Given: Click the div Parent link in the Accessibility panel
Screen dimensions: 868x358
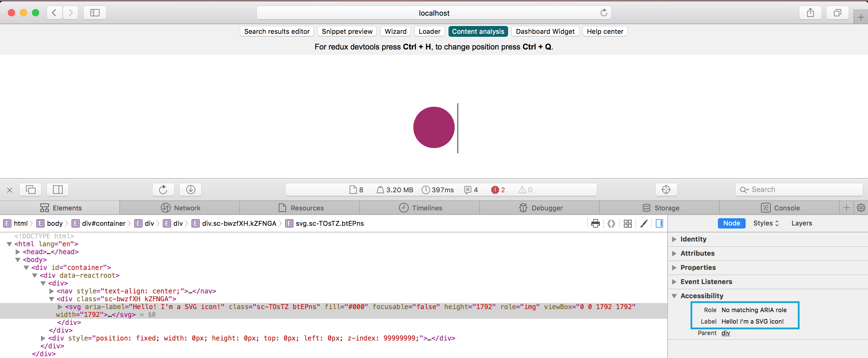Looking at the screenshot, I should tap(725, 333).
